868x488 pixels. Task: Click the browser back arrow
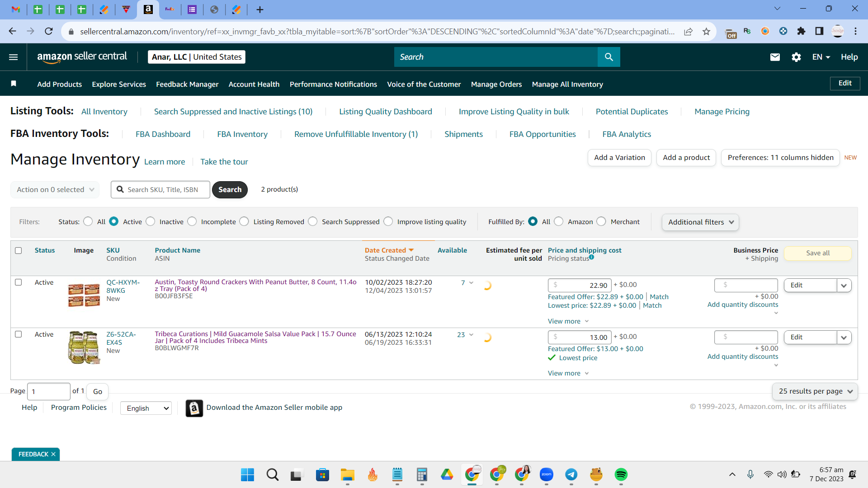[x=12, y=31]
